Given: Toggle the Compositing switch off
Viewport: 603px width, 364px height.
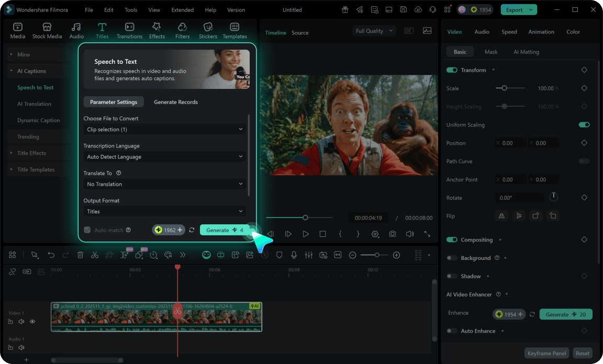Looking at the screenshot, I should (x=451, y=240).
